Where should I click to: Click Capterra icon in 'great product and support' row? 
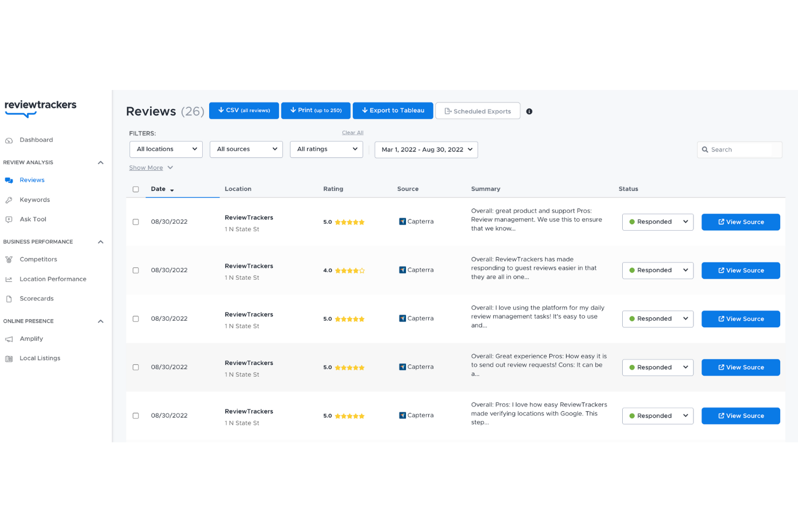coord(402,222)
